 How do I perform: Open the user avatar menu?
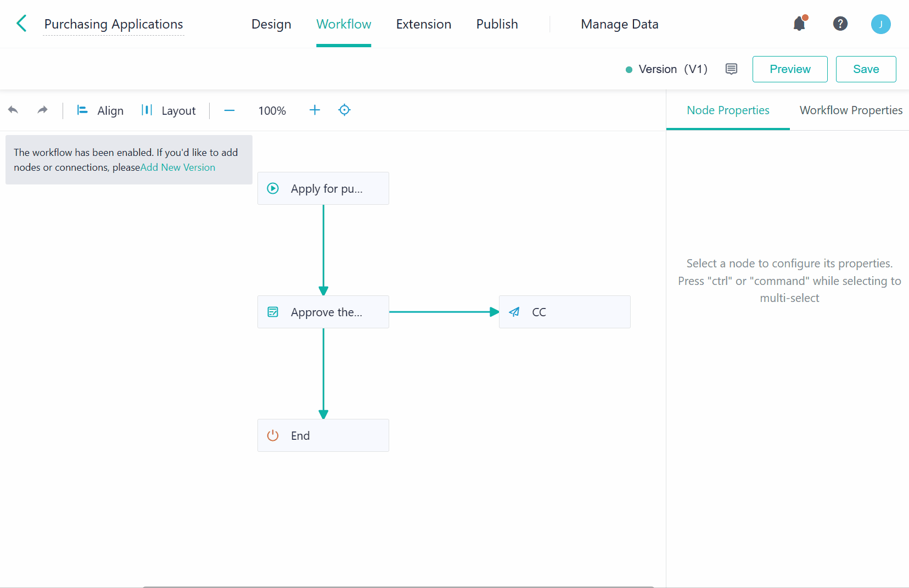[880, 24]
